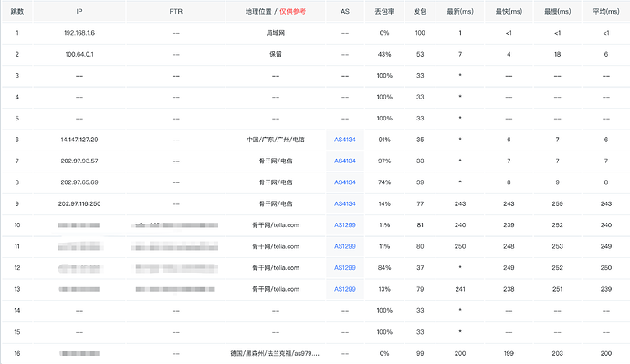Click packet loss 13% in hop 13
This screenshot has height=364, width=630.
pos(384,289)
